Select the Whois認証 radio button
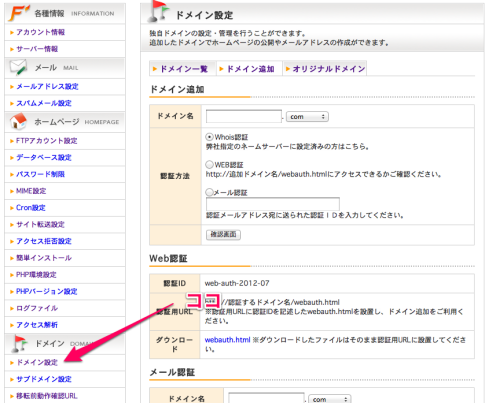 (x=209, y=137)
